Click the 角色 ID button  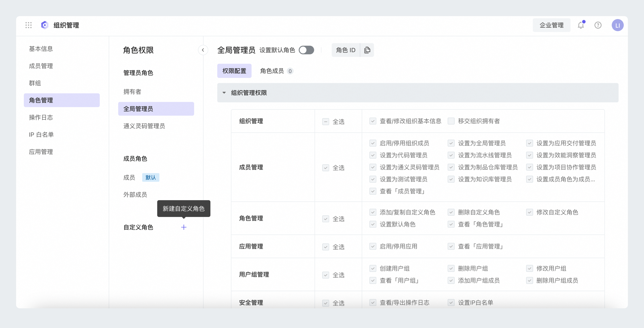[345, 50]
